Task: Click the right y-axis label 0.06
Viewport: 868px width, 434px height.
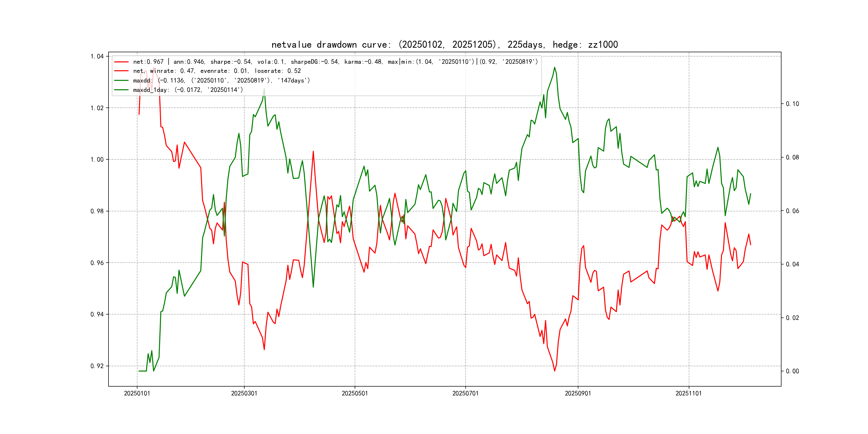Action: 792,211
